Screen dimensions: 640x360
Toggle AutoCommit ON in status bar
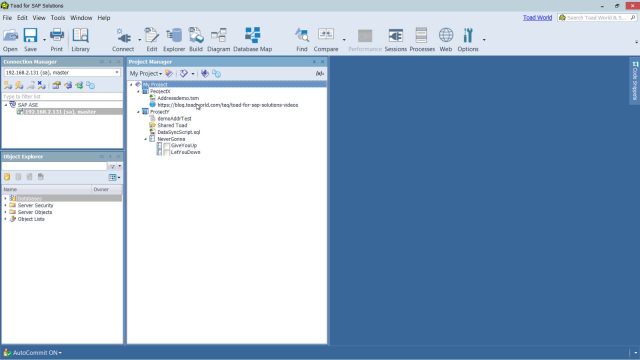click(33, 353)
